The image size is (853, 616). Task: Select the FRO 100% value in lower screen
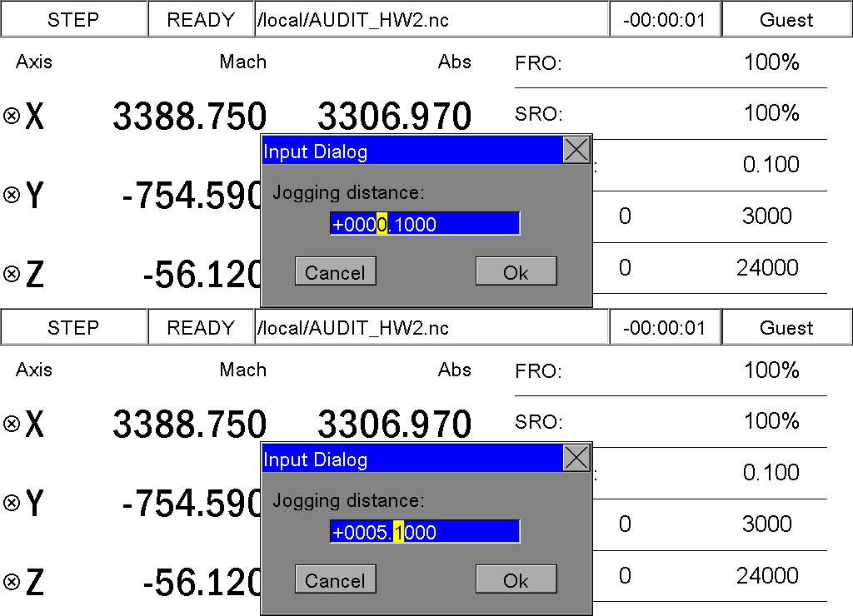[771, 370]
